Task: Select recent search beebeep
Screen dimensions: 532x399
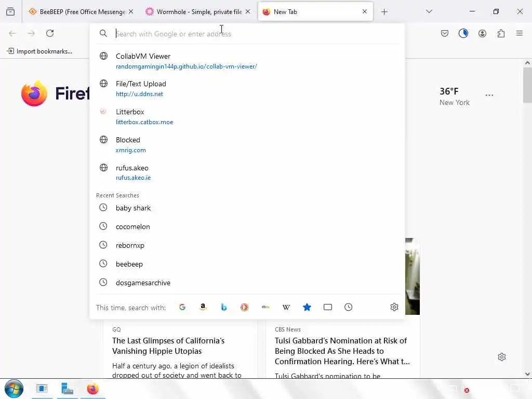Action: click(247, 263)
